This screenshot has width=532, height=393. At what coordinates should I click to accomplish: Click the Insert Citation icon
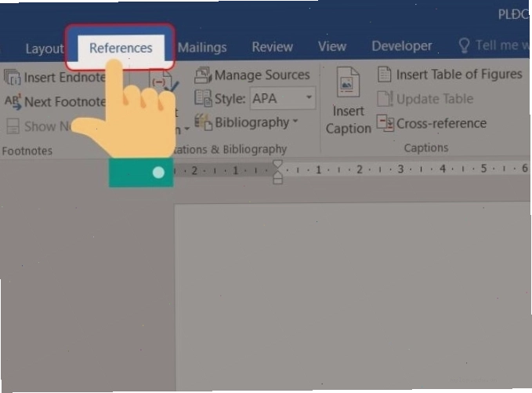point(164,82)
